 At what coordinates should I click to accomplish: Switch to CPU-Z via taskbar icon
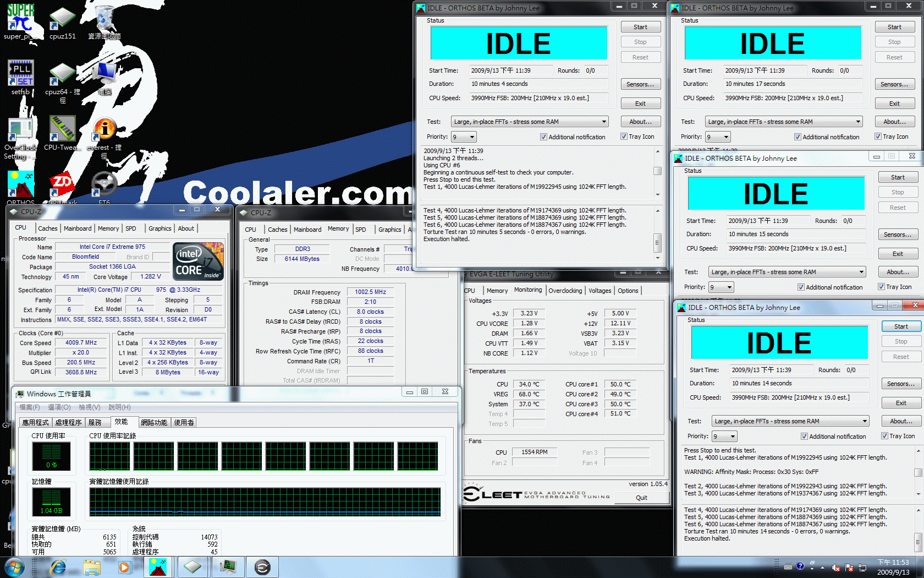point(193,567)
